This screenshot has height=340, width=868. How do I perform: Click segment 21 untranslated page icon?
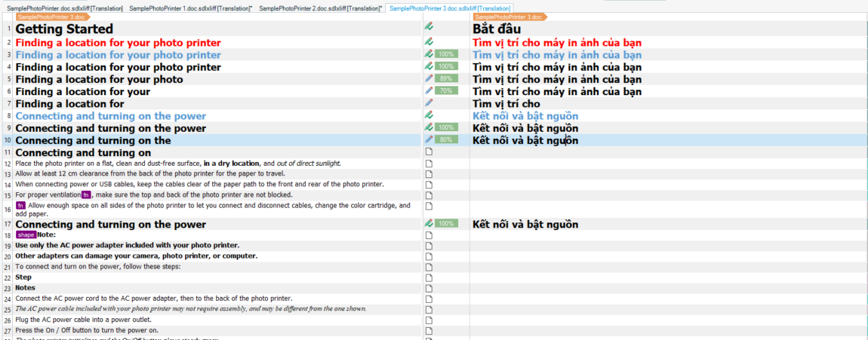429,266
